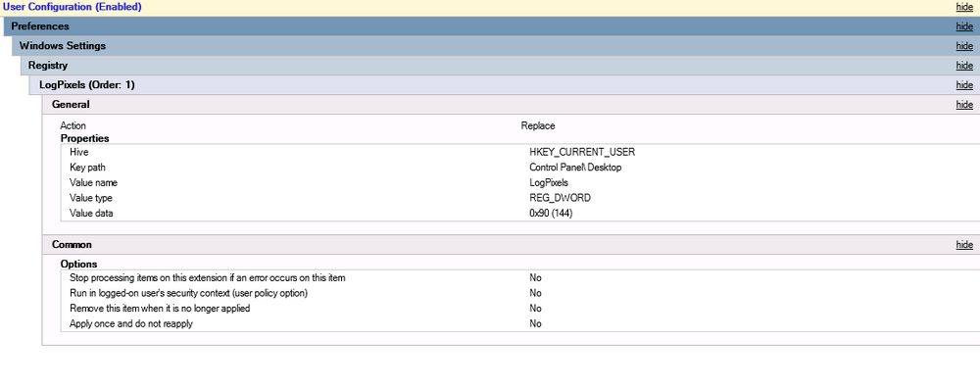
Task: Select the Key path label
Action: click(x=87, y=168)
